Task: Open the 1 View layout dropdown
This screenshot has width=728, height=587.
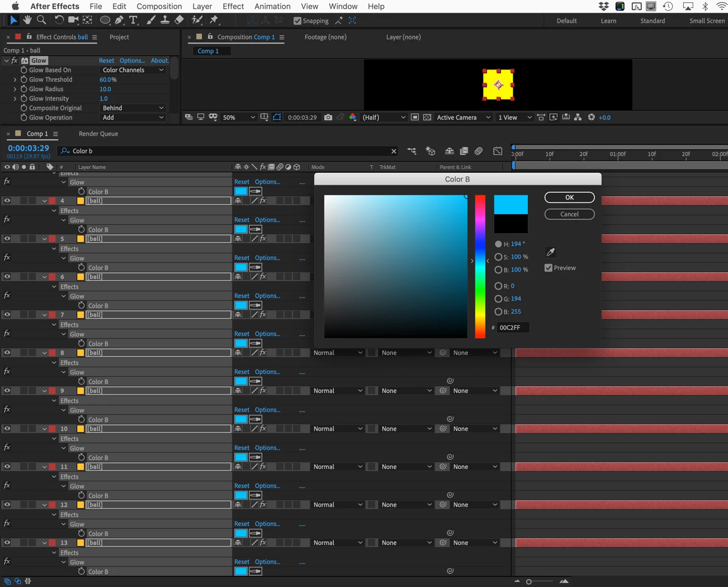Action: [x=514, y=117]
